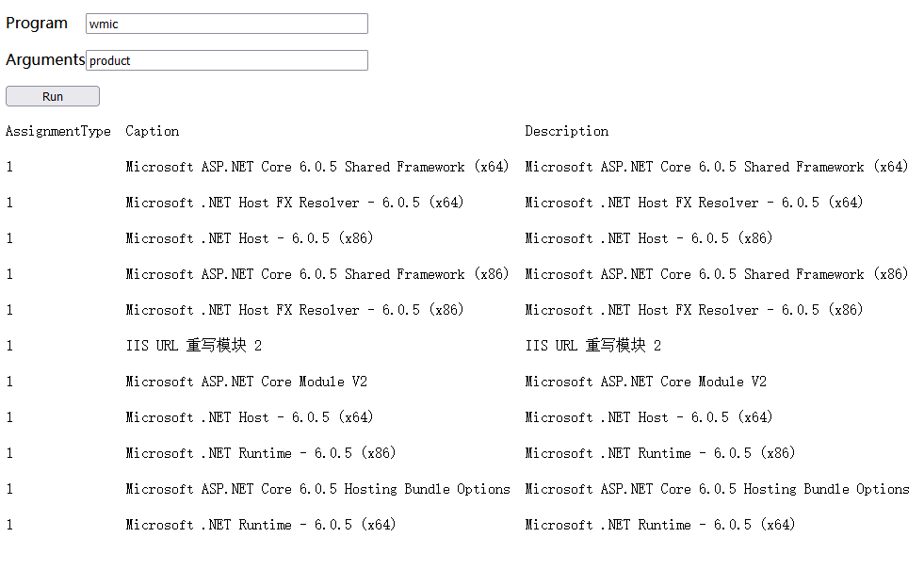Click the Program input field containing wmic
The image size is (924, 570).
click(x=226, y=24)
